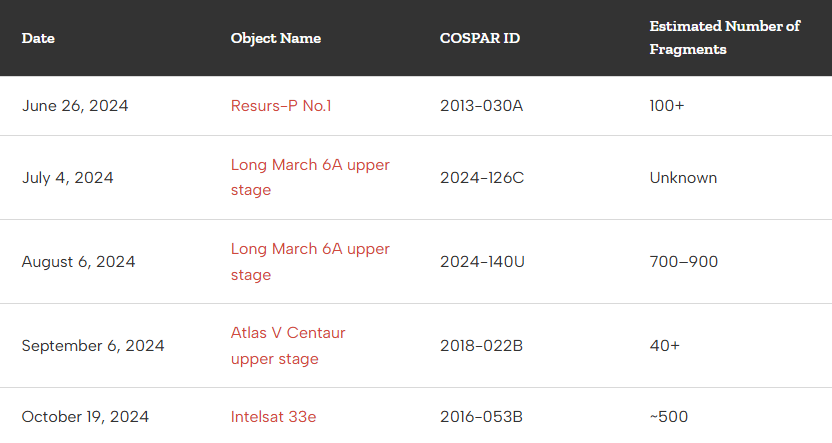Click the COSPAR ID column header

click(x=480, y=38)
